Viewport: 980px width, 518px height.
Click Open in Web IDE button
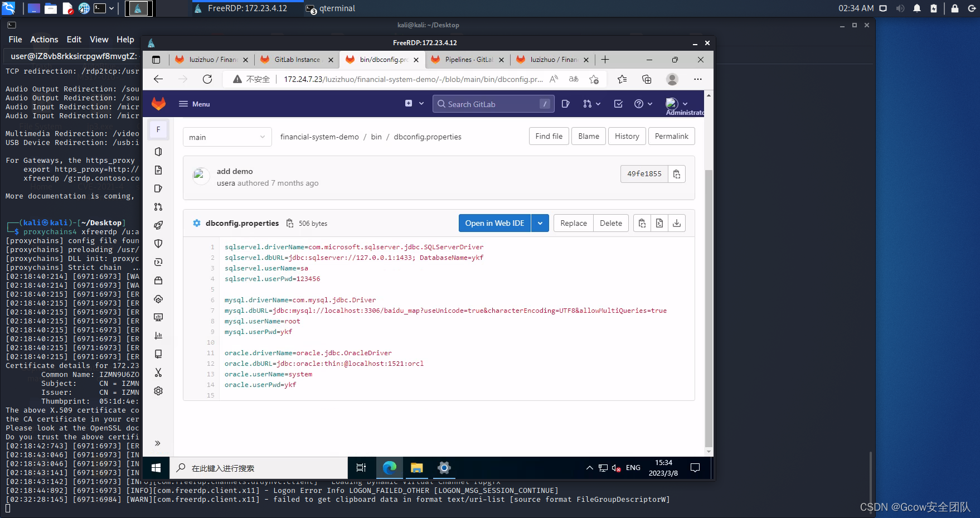pos(494,223)
